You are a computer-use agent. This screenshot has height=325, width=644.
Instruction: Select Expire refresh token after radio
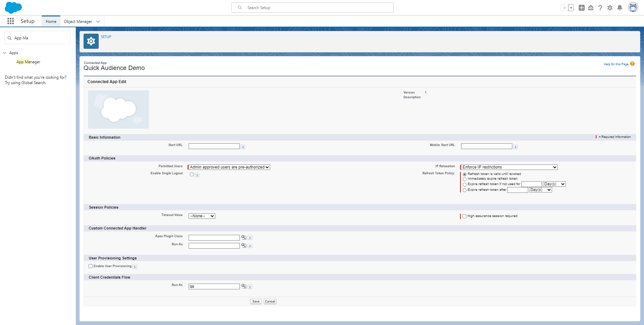464,190
